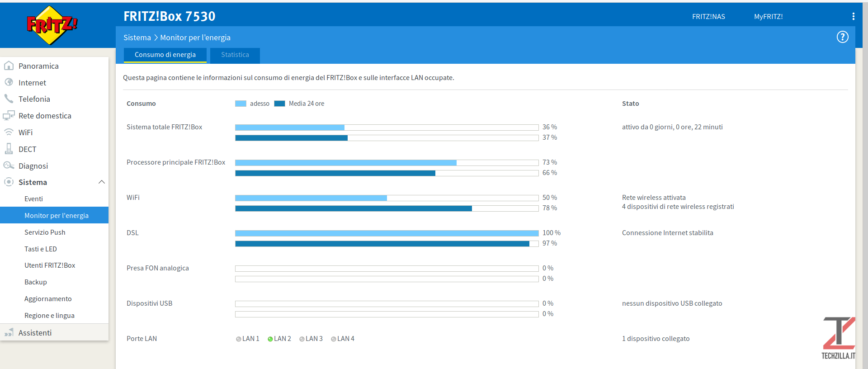Open the FRITZ!NAS link

tap(708, 17)
